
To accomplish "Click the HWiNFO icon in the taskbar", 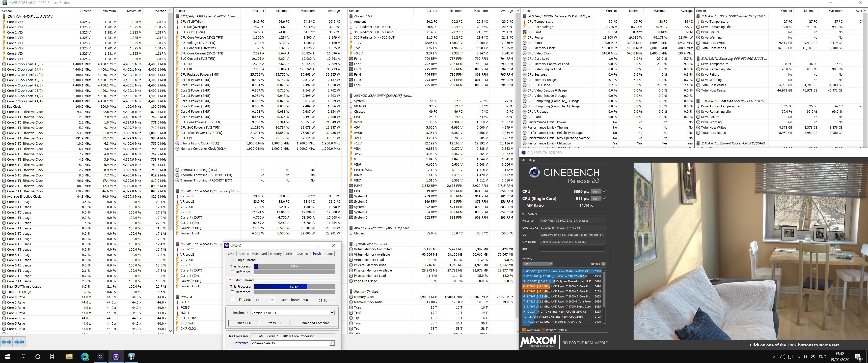I will pos(131,357).
